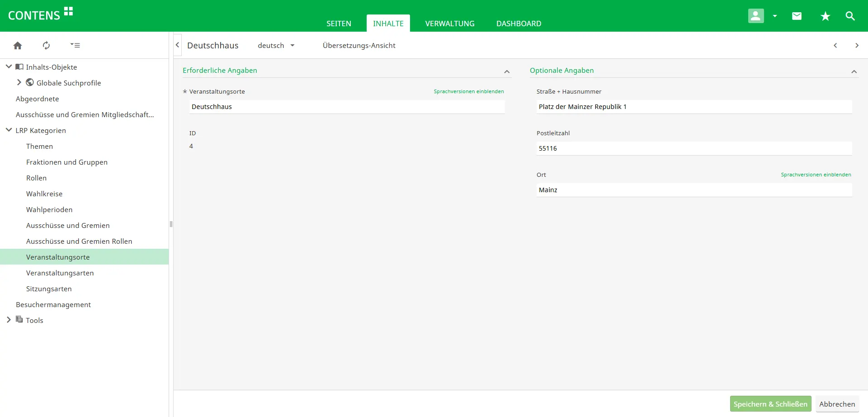Click the search magnifier icon

coord(850,16)
